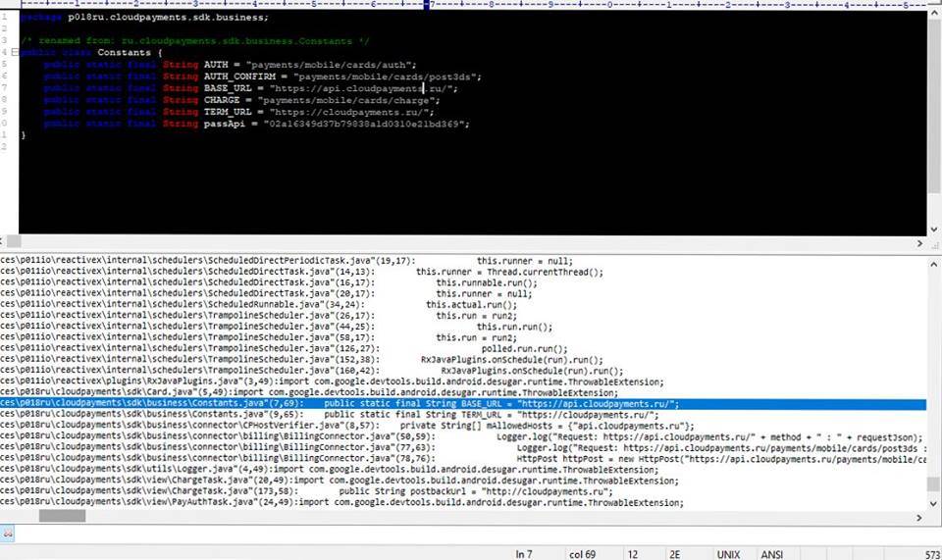Click the '573' status bar value
This screenshot has height=560, width=942.
(x=932, y=554)
